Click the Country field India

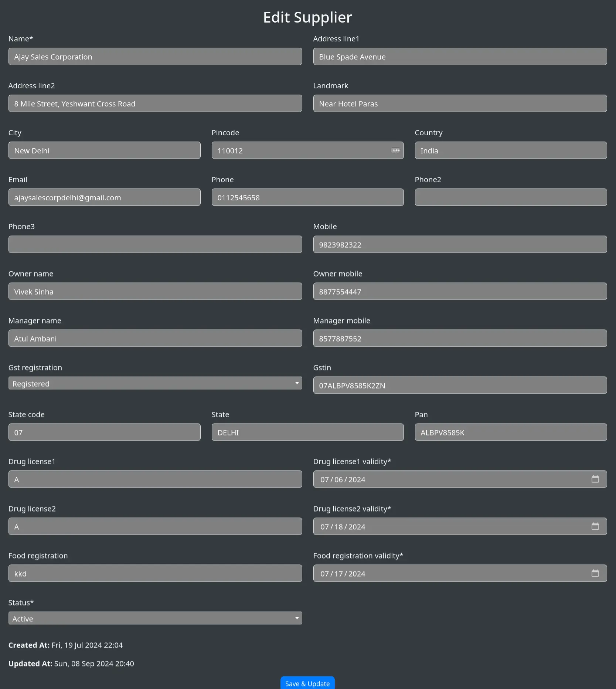pos(511,150)
